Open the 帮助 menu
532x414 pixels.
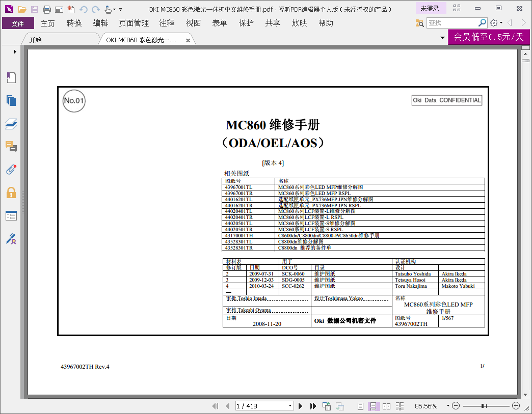point(326,23)
